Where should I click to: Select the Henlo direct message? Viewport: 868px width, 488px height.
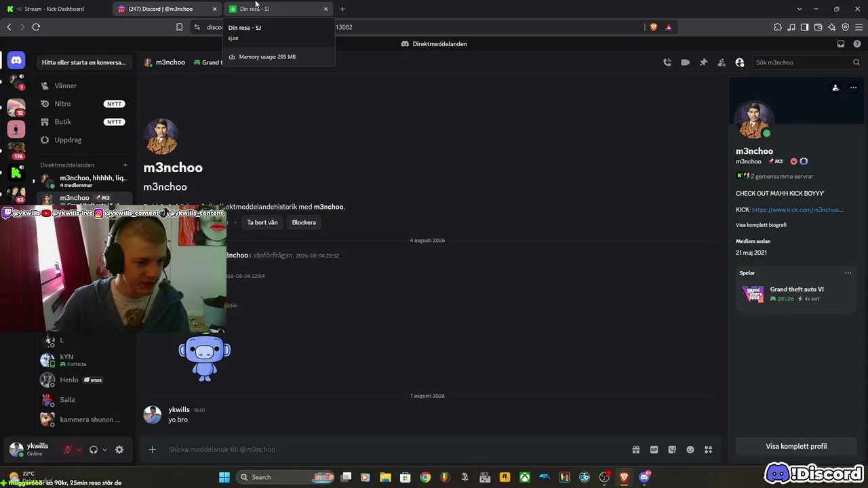pos(85,380)
